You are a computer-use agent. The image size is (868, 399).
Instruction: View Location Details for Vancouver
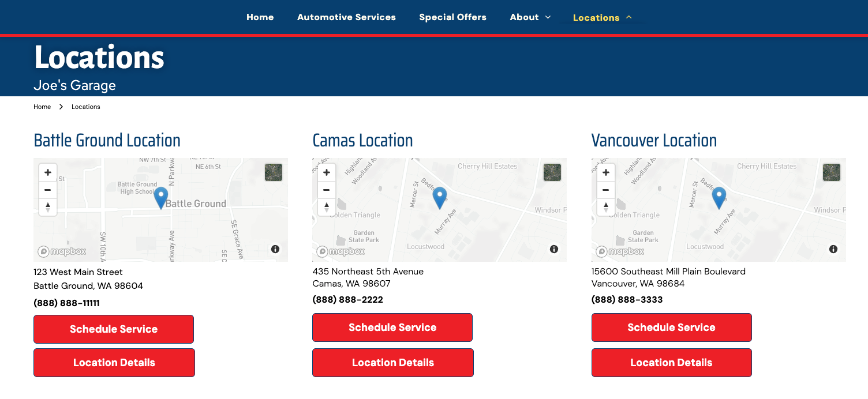671,363
